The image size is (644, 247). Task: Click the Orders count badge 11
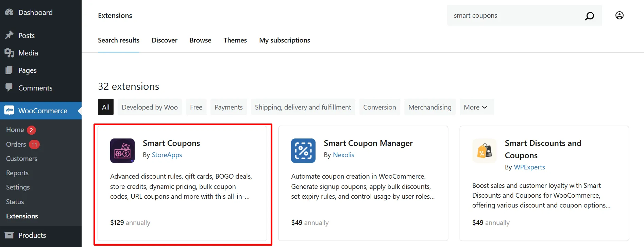point(34,145)
